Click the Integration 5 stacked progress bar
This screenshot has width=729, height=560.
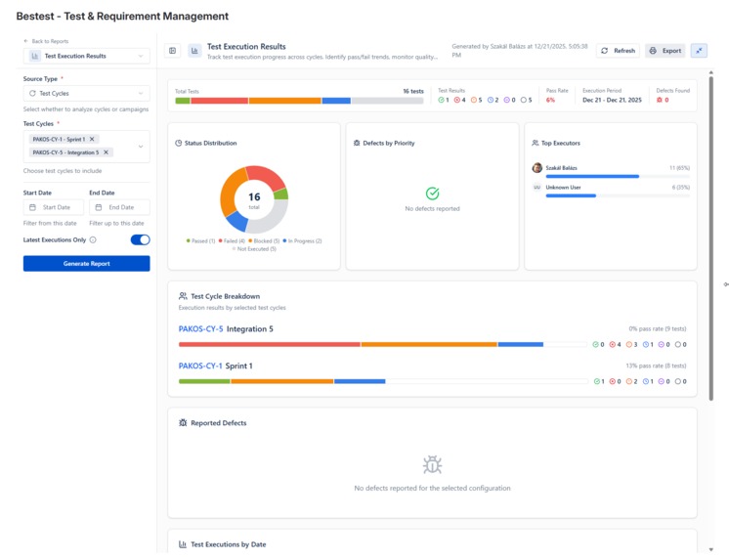point(383,345)
